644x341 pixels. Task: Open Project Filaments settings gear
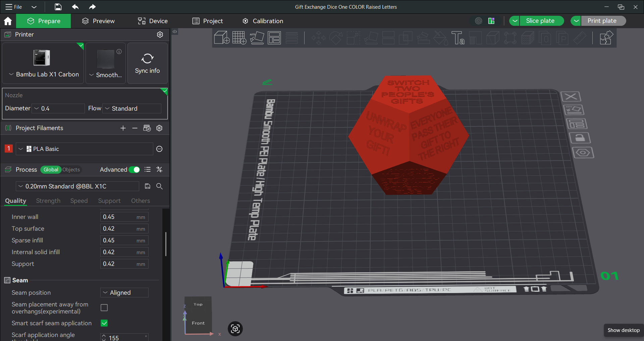[x=159, y=128]
